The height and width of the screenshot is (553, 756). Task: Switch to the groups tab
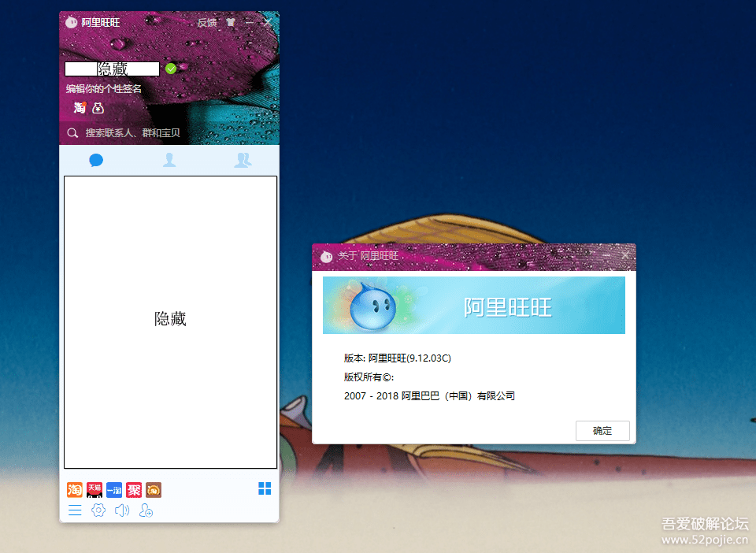(x=243, y=160)
